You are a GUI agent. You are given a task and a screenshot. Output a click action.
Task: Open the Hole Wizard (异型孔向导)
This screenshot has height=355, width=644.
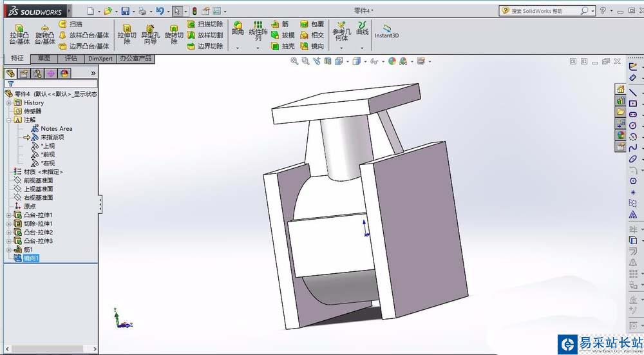coord(150,35)
